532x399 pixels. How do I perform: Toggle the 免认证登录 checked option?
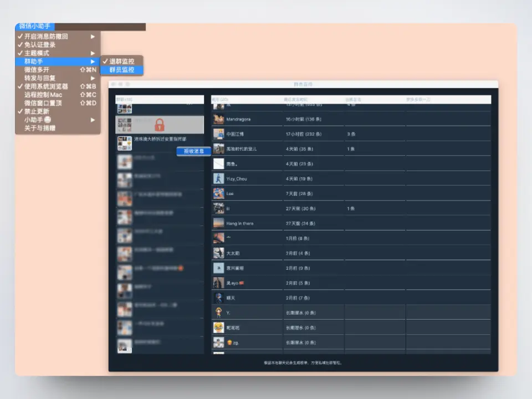point(39,45)
